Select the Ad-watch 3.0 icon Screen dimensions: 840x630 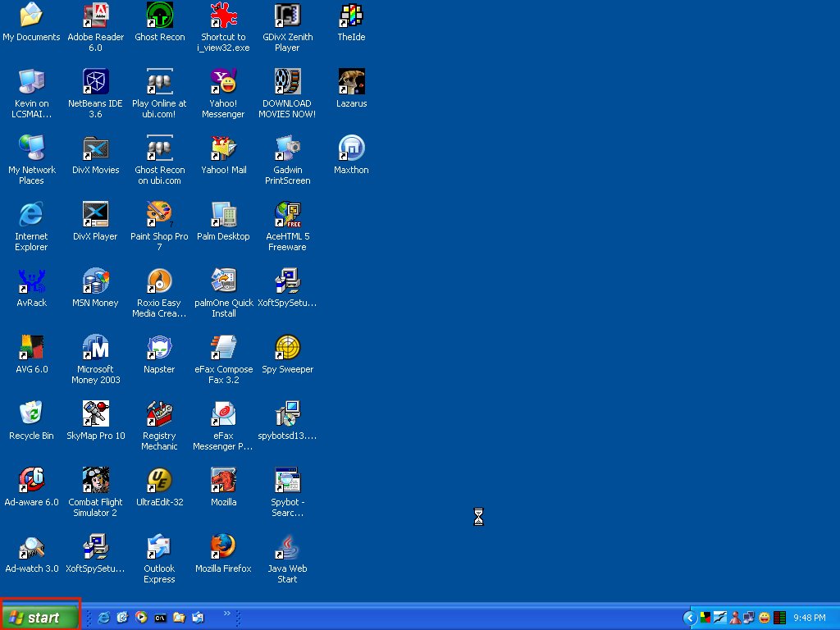pos(31,546)
